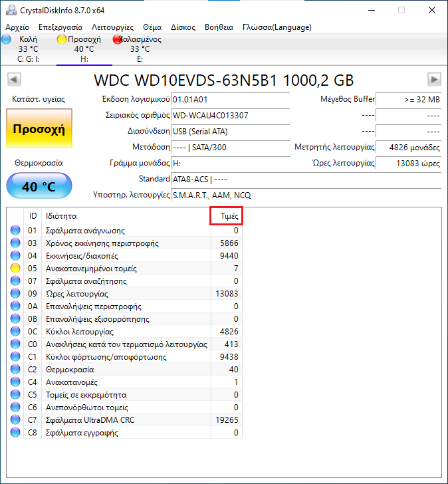
Task: Click the yellow caution-status circle icon
Action: [62, 39]
